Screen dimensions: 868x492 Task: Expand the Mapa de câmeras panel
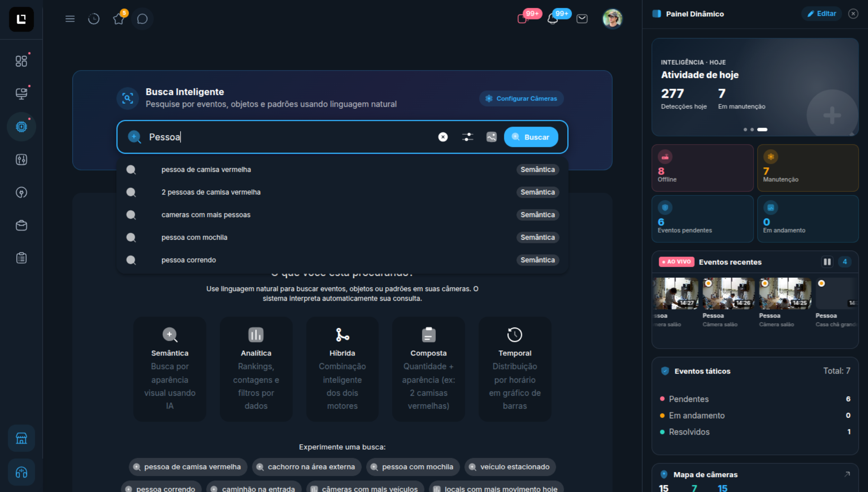pyautogui.click(x=847, y=474)
